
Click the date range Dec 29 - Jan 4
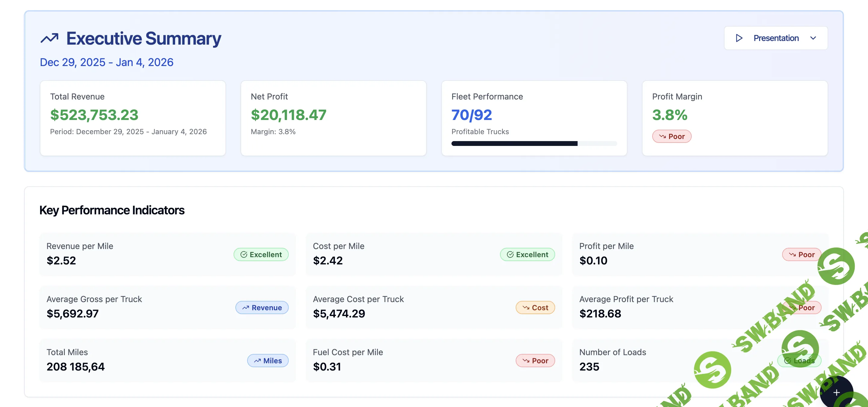pos(106,62)
